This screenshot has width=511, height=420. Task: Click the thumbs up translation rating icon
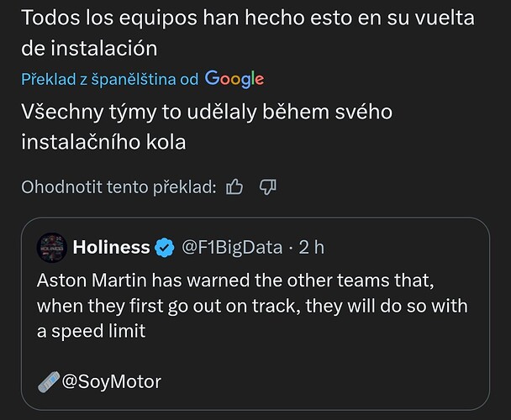click(234, 186)
